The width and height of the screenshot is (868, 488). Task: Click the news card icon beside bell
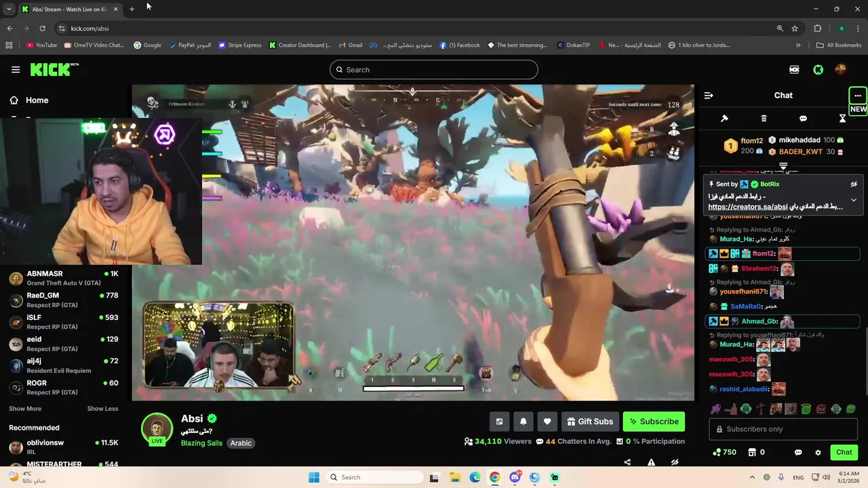pyautogui.click(x=499, y=422)
